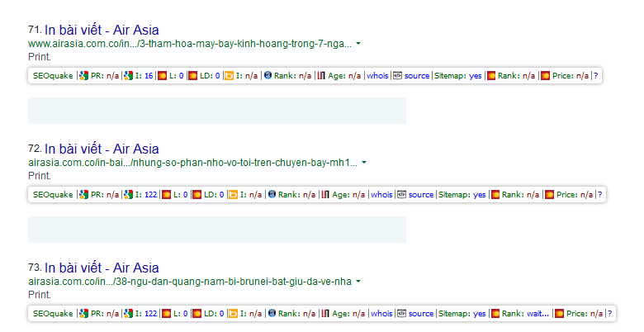Click source code icon in result 71 bar

pos(398,76)
